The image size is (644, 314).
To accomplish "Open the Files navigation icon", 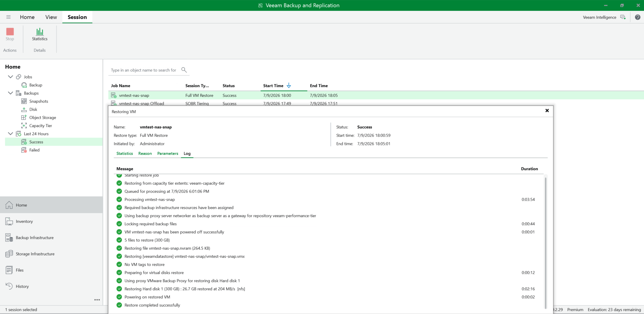I will [9, 270].
